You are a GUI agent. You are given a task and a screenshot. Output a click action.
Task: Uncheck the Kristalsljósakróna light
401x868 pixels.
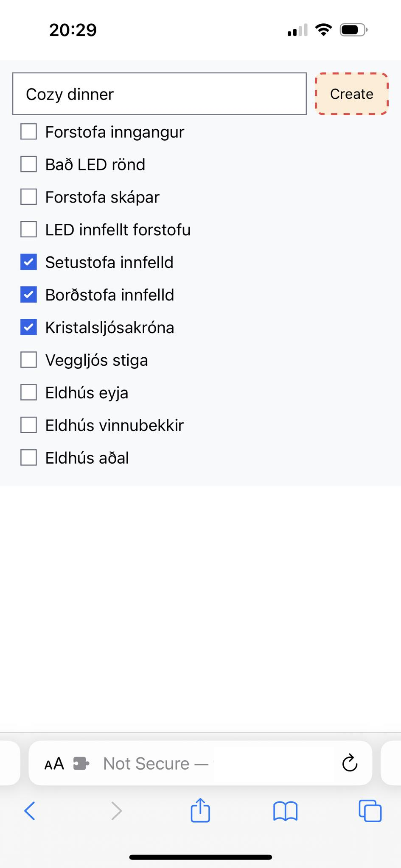(x=28, y=328)
